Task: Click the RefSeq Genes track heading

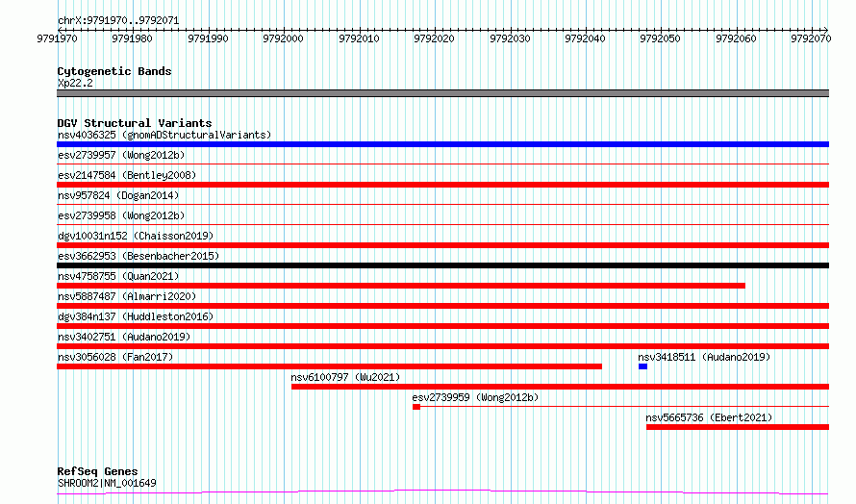Action: tap(97, 471)
